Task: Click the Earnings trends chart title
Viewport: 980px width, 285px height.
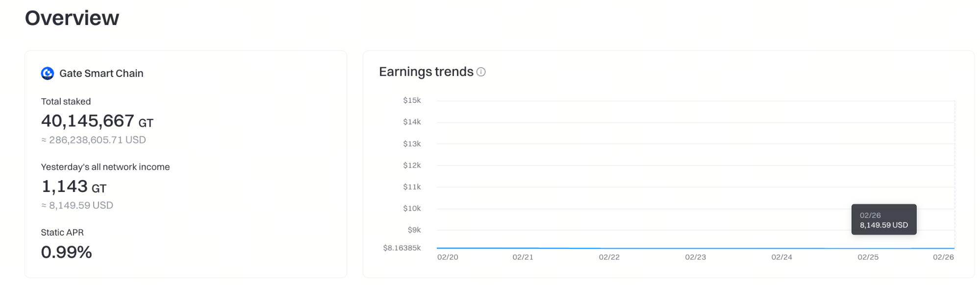Action: 426,72
